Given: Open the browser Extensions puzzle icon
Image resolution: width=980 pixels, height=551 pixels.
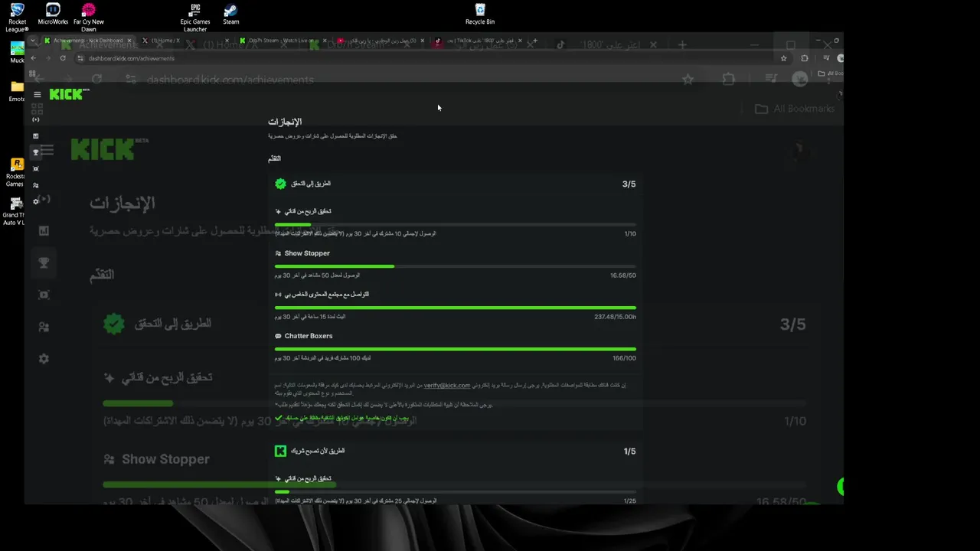Looking at the screenshot, I should (804, 58).
